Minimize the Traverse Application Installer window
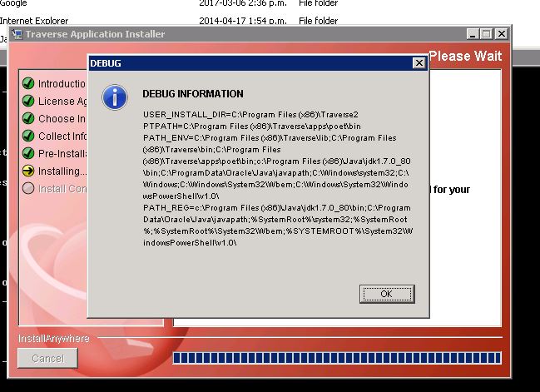Screen dimensions: 540x392 coord(473,34)
